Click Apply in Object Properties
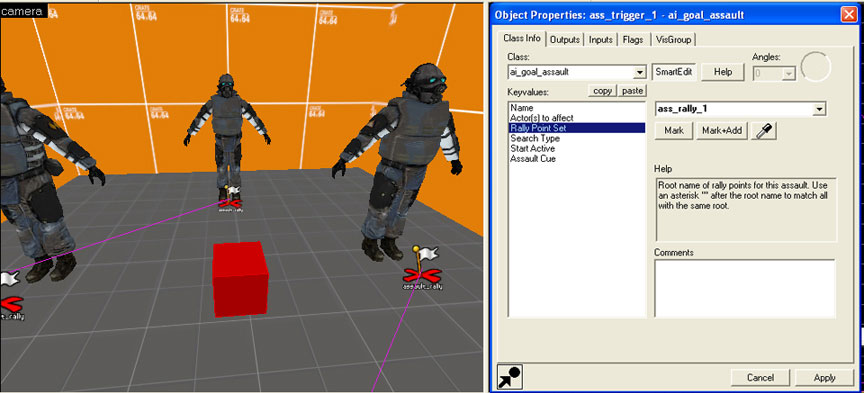Viewport: 864px width, 393px height. click(x=824, y=378)
